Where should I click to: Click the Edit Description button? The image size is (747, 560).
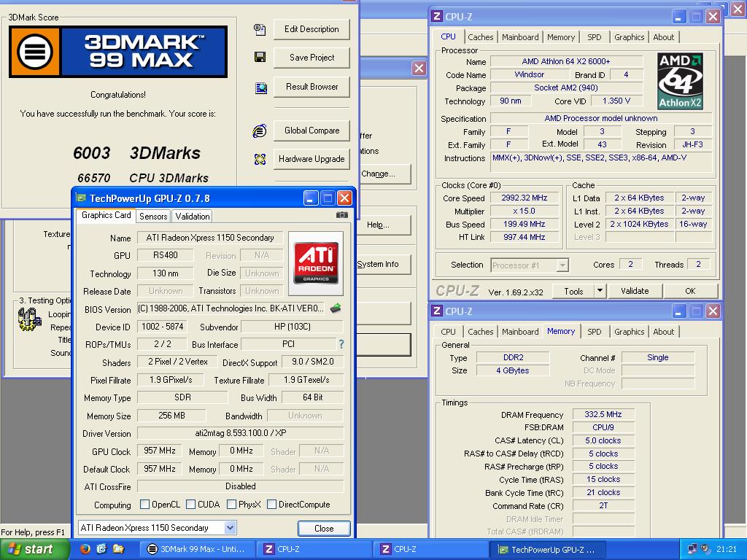coord(311,29)
